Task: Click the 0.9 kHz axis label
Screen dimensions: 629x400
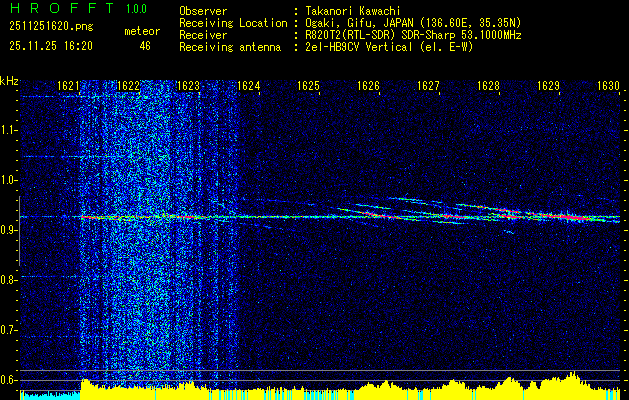Action: 9,230
